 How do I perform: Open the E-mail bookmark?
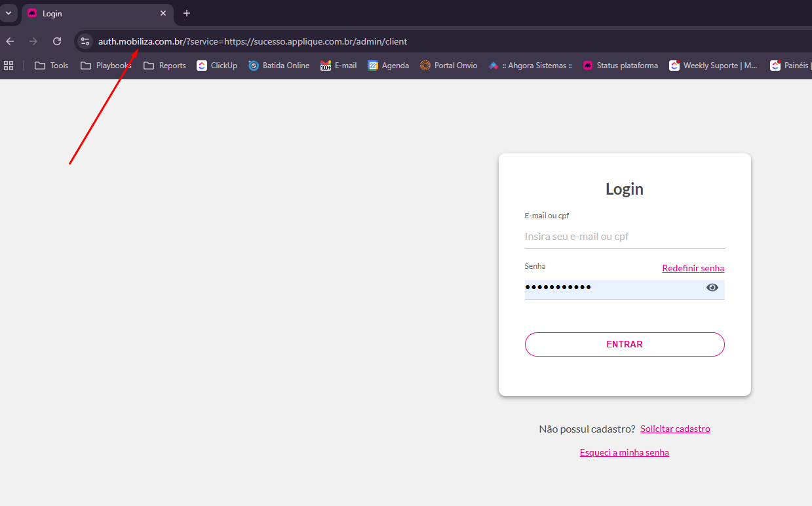tap(338, 66)
